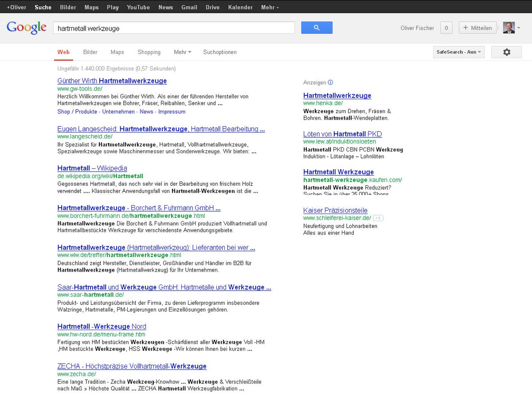Open account dropdown arrow beside profile photo
532x401 pixels.
(519, 28)
